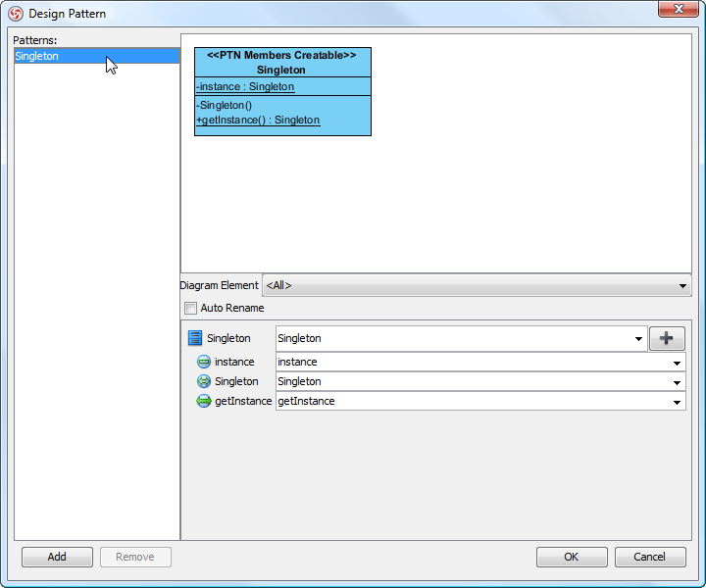706x588 pixels.
Task: Expand the instance attribute dropdown arrow
Action: pos(677,363)
